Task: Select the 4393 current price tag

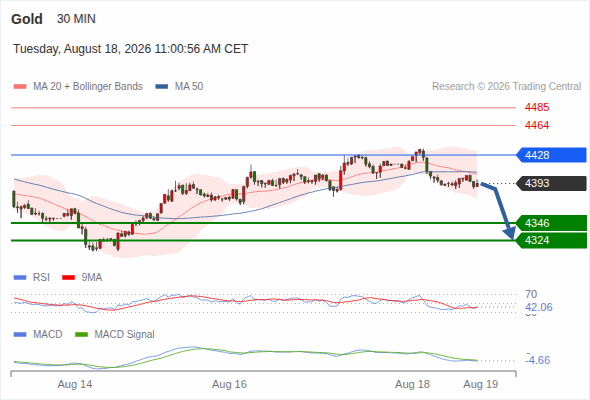Action: (552, 183)
